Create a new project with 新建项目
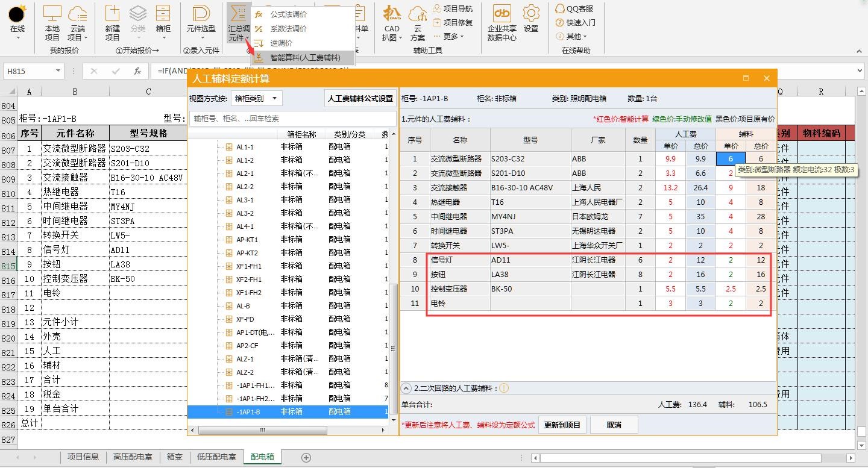The width and height of the screenshot is (868, 468). tap(113, 23)
